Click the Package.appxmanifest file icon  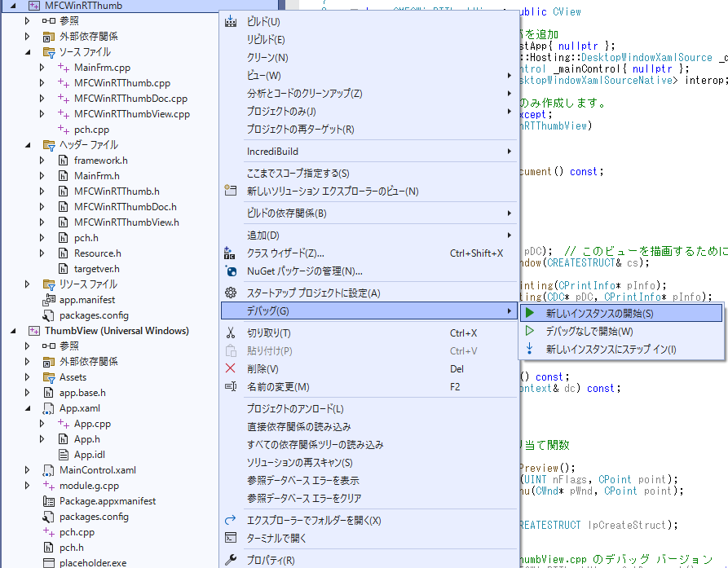point(49,501)
